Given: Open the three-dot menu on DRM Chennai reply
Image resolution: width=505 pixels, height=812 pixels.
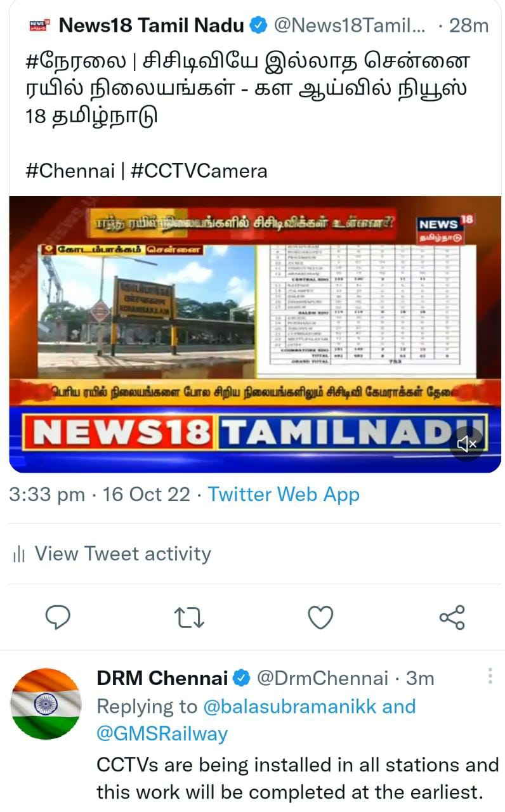Looking at the screenshot, I should [490, 676].
